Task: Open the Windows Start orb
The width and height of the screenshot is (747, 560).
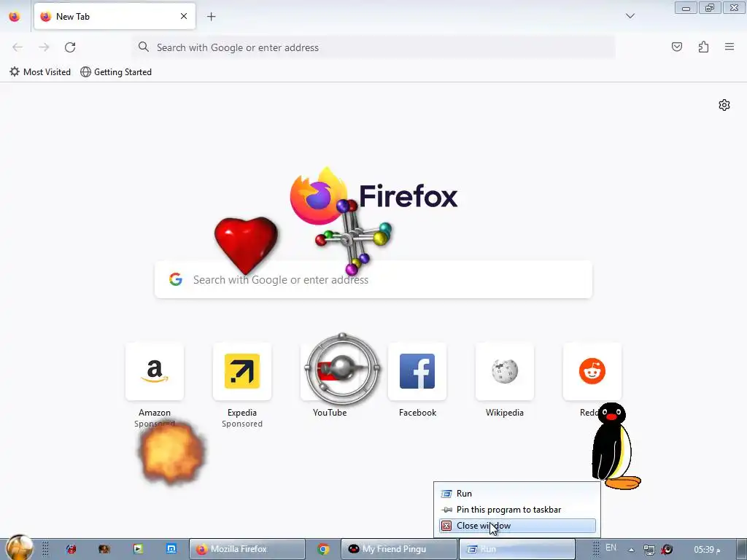Action: coord(20,548)
